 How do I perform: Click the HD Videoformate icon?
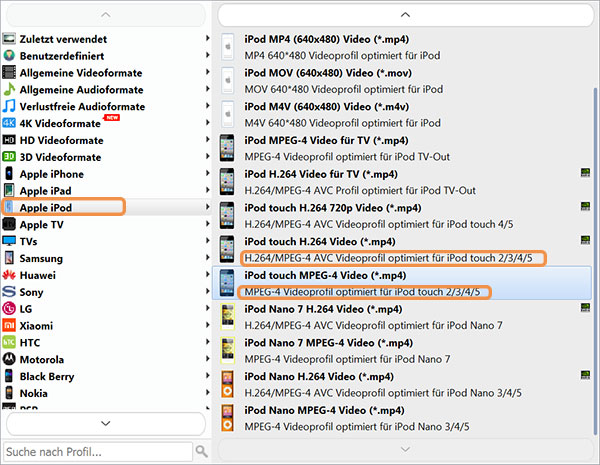click(9, 140)
